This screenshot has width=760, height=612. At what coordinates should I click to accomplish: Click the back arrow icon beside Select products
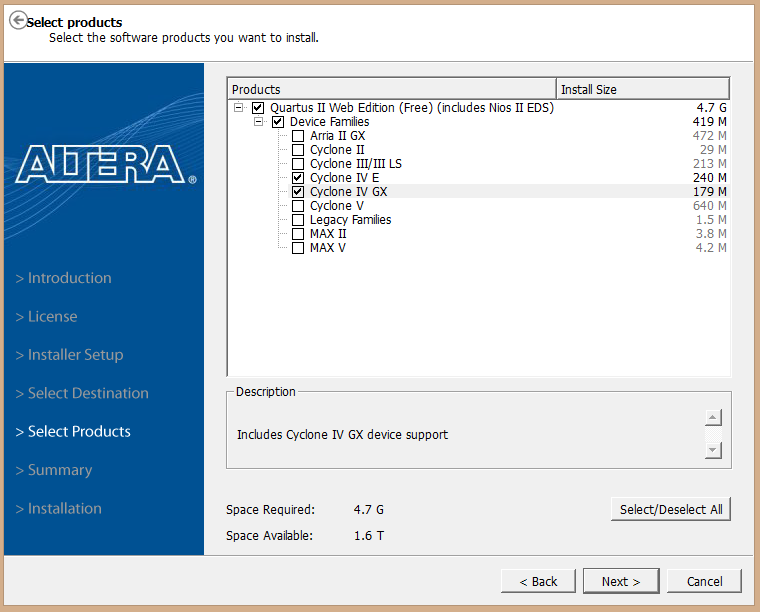click(18, 20)
